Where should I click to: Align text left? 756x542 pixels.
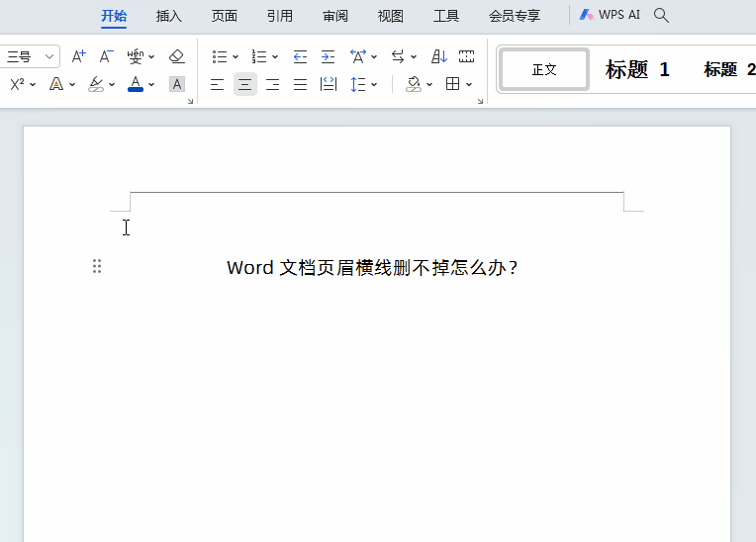[217, 85]
